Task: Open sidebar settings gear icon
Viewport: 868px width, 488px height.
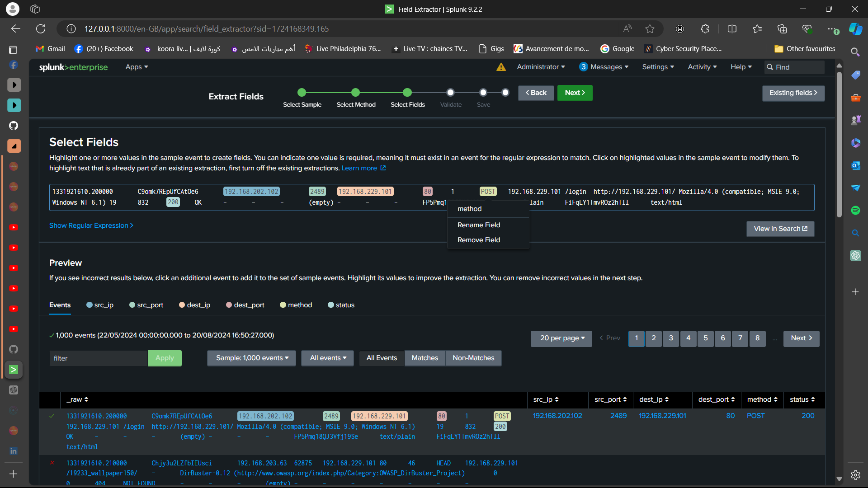Action: point(855,475)
